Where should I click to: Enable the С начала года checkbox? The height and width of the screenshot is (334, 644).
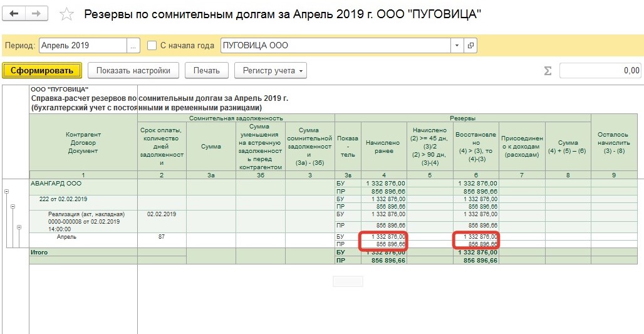(x=152, y=46)
